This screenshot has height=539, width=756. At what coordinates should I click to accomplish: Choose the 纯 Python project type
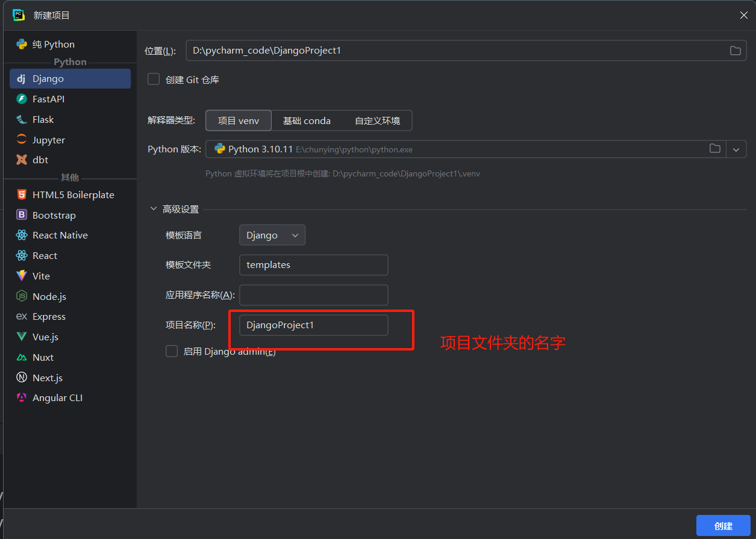click(x=54, y=44)
